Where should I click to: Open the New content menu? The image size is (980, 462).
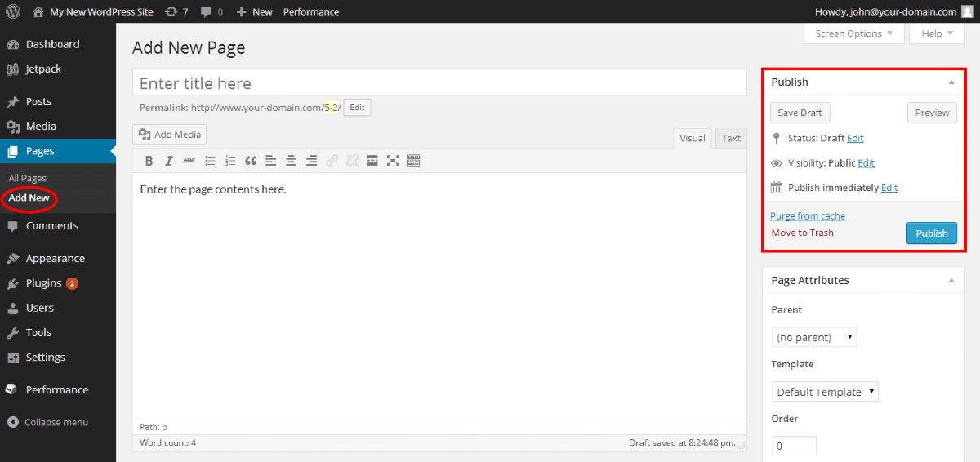point(254,11)
